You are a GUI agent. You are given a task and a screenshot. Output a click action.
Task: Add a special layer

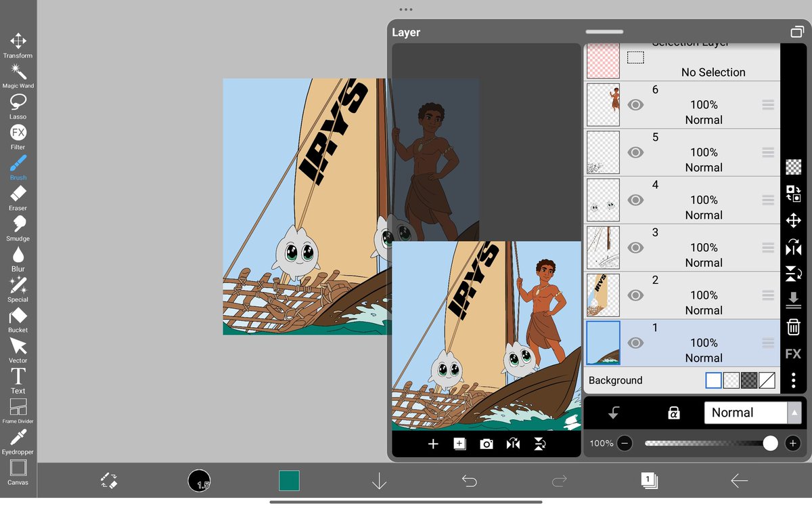pos(459,444)
